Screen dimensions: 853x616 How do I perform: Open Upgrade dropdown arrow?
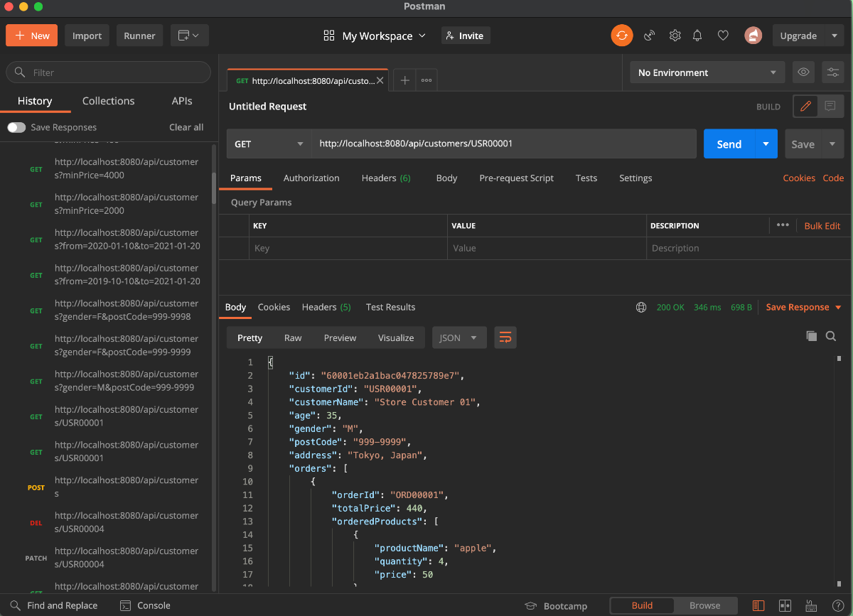coord(834,36)
